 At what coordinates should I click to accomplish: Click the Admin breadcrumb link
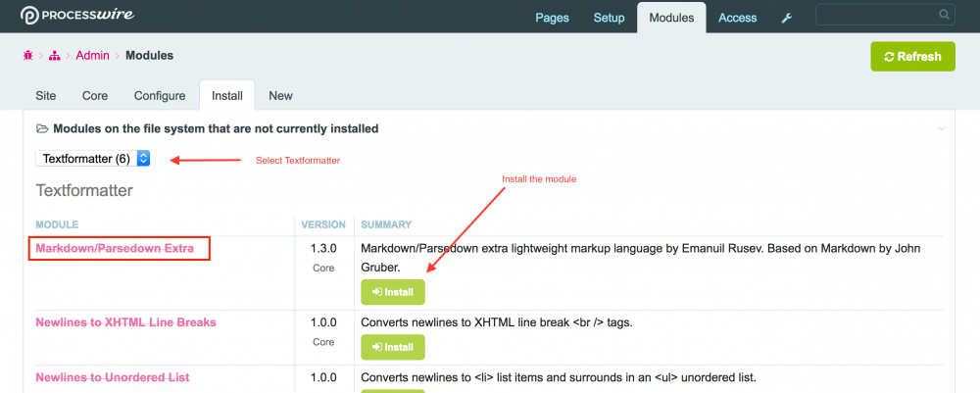[92, 56]
